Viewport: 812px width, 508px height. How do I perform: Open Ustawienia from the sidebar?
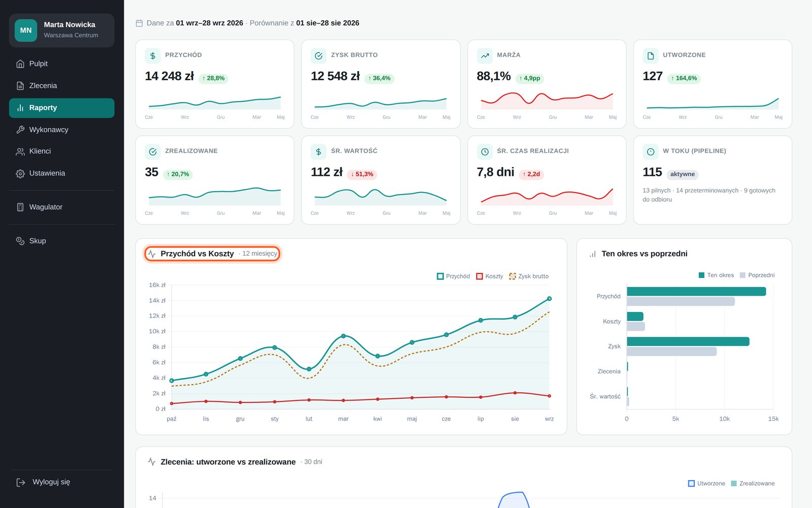coord(62,174)
